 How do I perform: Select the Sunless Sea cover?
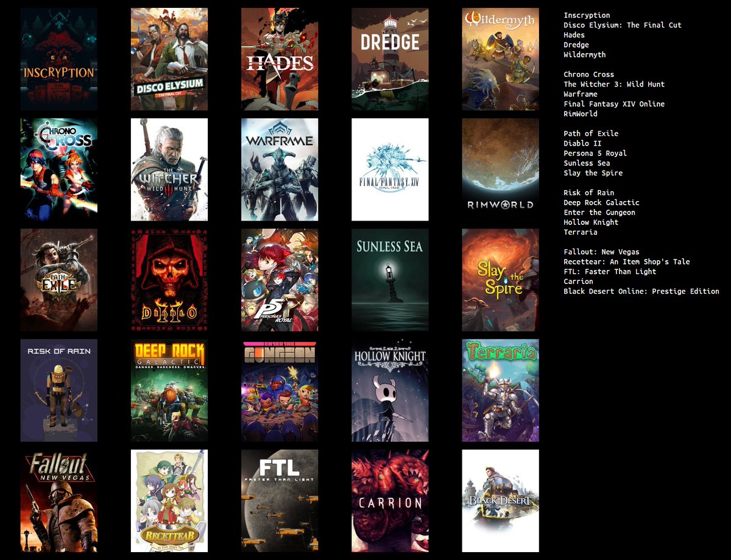(x=390, y=280)
